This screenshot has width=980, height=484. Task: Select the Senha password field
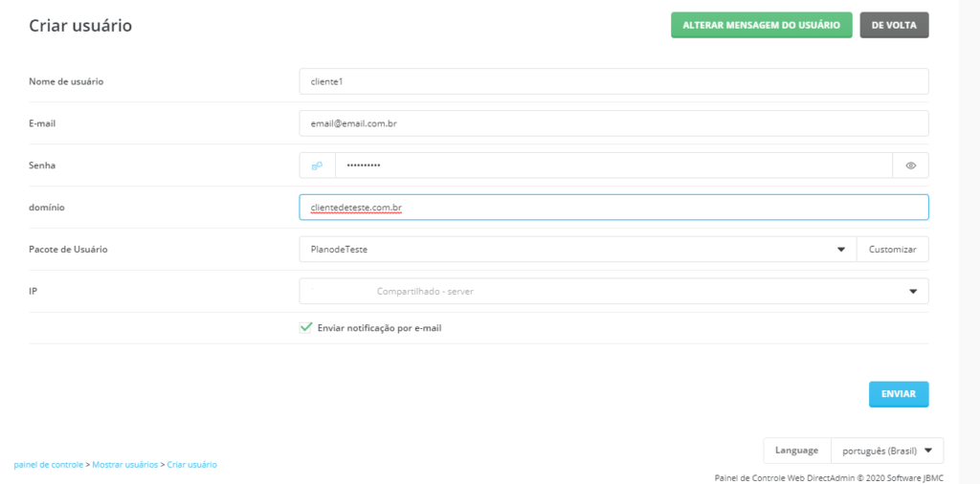(612, 165)
